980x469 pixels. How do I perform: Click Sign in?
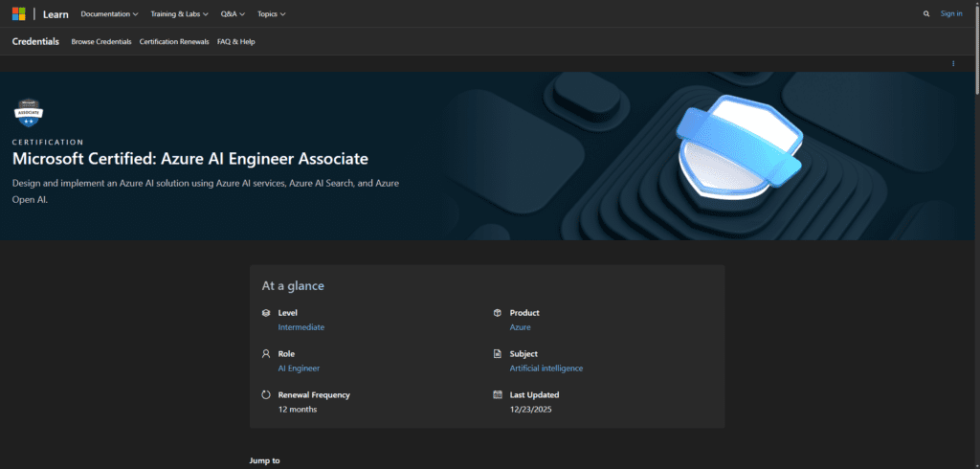tap(951, 13)
